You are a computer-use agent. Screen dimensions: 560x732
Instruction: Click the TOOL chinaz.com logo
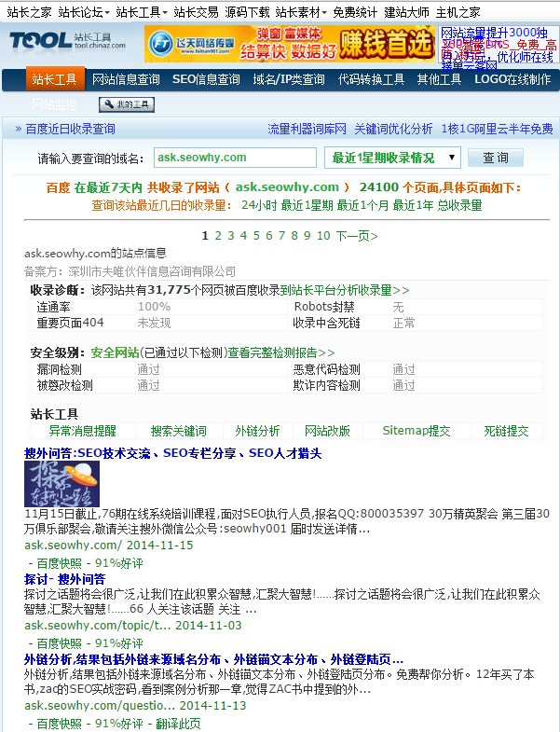pos(68,41)
